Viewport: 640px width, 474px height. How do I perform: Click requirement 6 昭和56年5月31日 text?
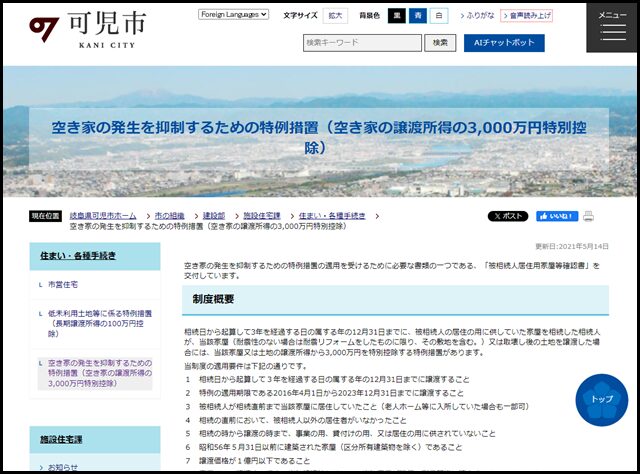[330, 447]
